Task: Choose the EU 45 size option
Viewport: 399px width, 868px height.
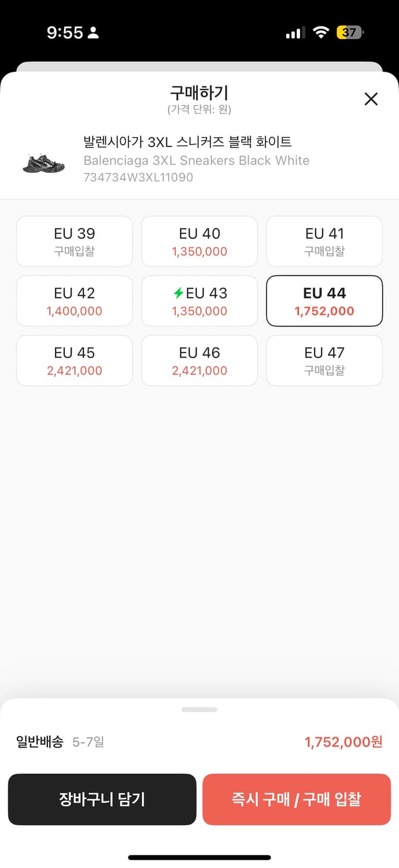Action: (x=74, y=360)
